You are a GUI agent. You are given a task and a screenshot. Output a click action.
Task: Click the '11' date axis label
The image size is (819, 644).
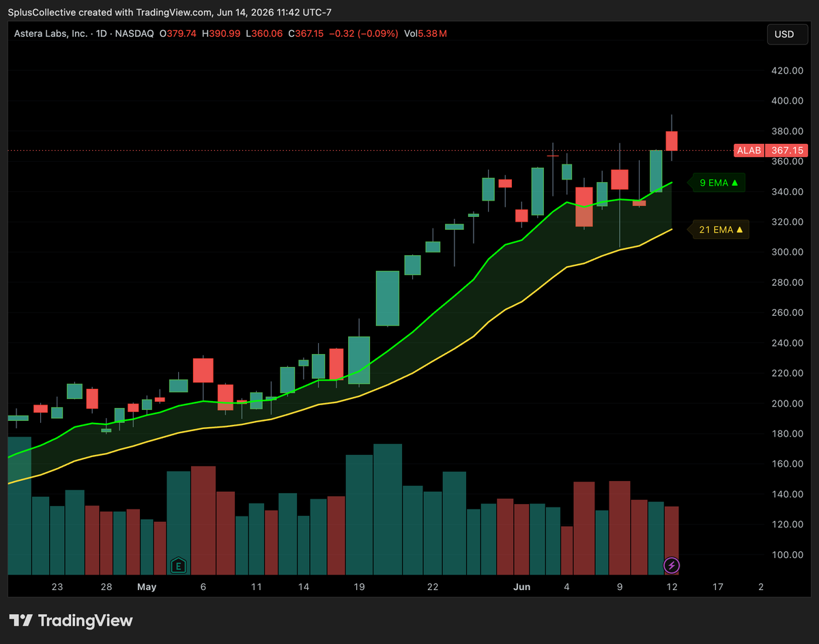[x=256, y=587]
